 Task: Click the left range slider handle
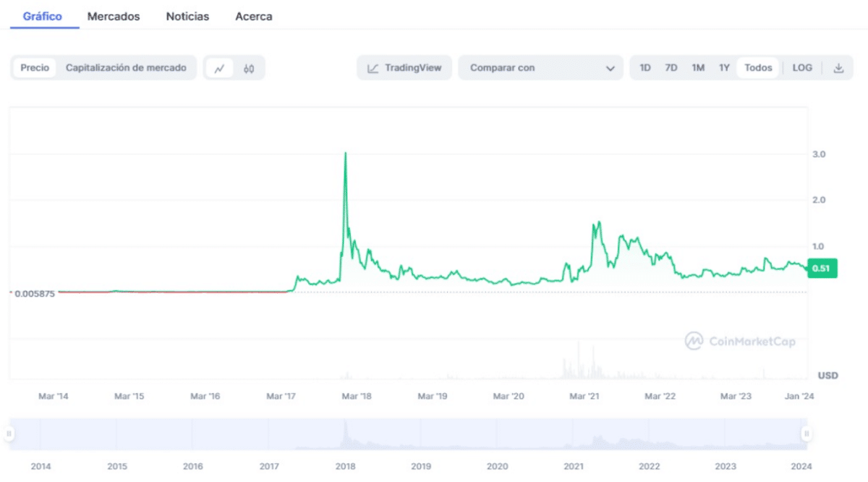8,432
